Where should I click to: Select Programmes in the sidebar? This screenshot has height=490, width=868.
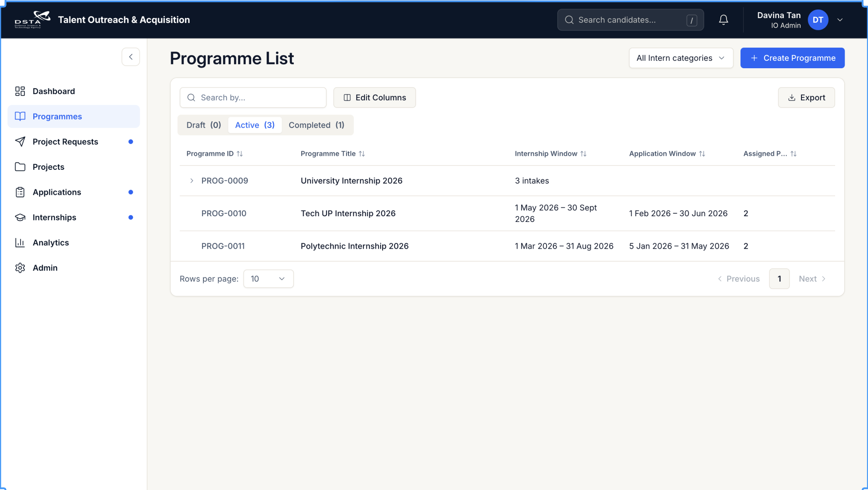74,116
